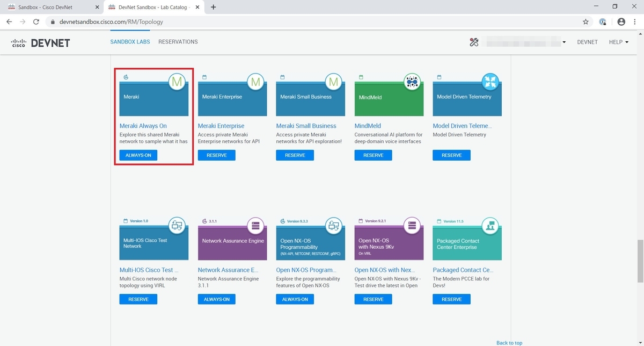
Task: Click the wrench icon beside the username
Action: click(x=474, y=42)
